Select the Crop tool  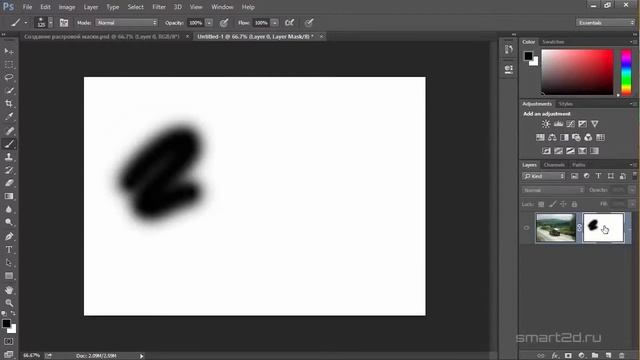pos(9,103)
